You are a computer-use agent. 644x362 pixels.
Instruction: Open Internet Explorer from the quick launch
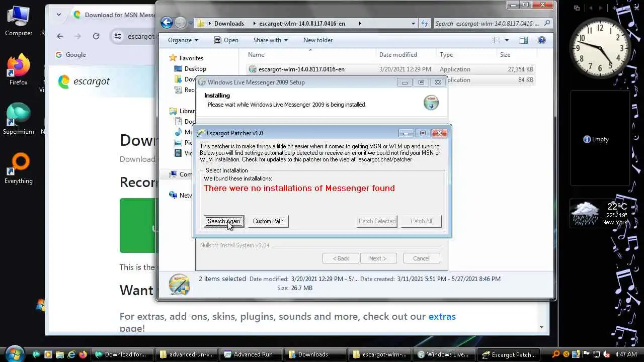[x=71, y=354]
